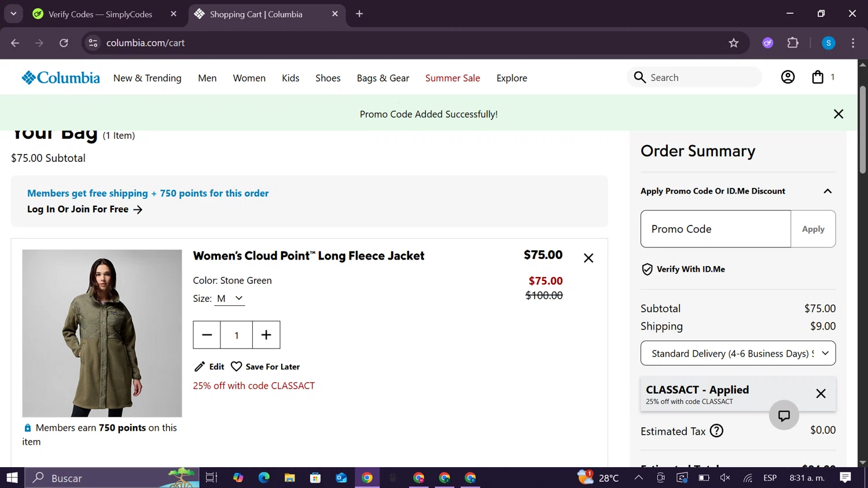
Task: Decrease item quantity with minus button
Action: pyautogui.click(x=207, y=335)
